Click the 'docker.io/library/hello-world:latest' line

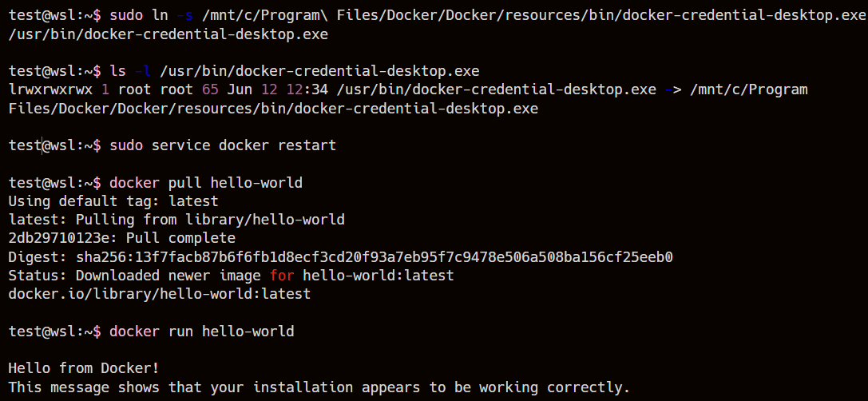coord(159,294)
